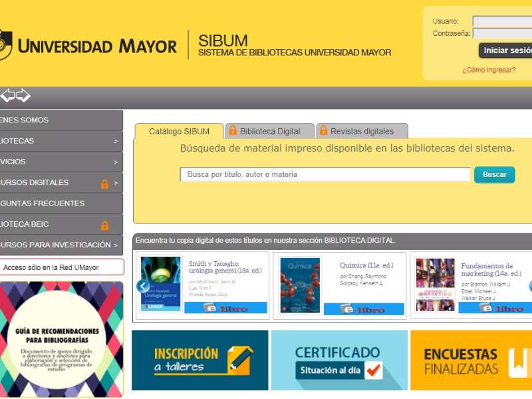
Task: Open the Encuestas Finalizadas banner
Action: [x=471, y=360]
